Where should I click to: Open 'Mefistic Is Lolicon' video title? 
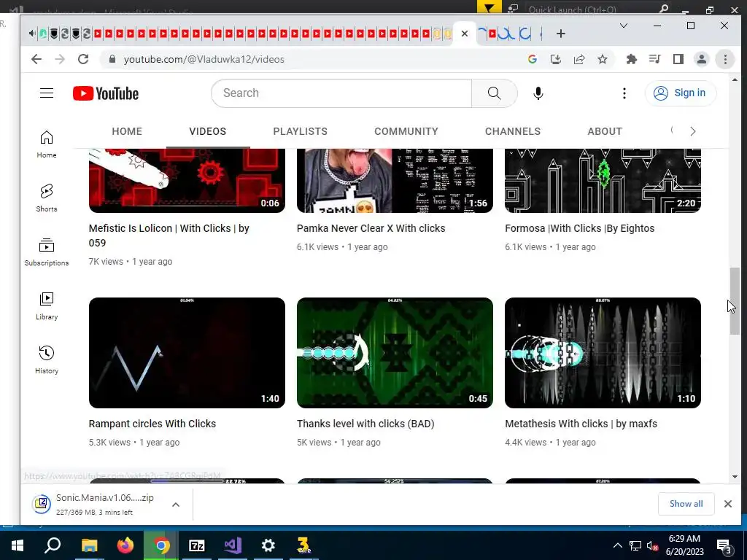point(169,236)
